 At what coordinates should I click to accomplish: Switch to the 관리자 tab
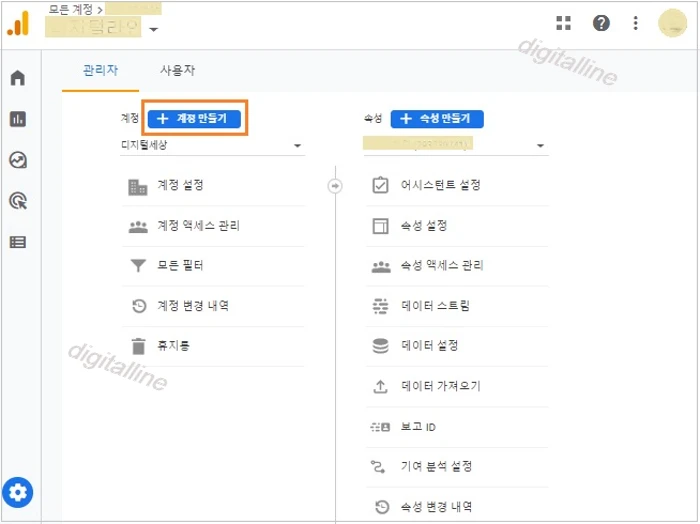point(100,71)
